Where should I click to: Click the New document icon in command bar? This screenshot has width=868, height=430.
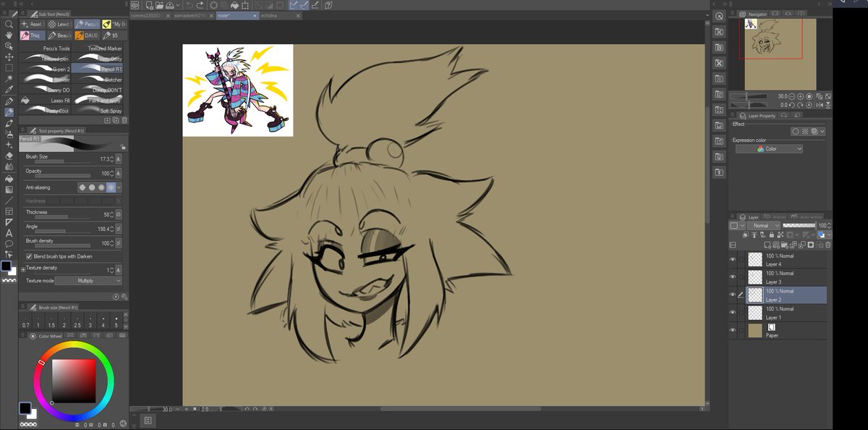coord(148,5)
